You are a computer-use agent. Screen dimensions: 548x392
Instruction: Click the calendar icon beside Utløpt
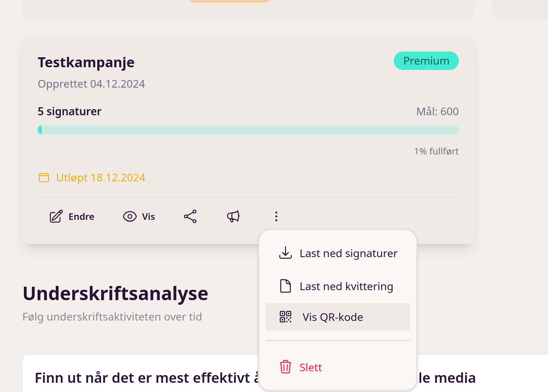44,177
